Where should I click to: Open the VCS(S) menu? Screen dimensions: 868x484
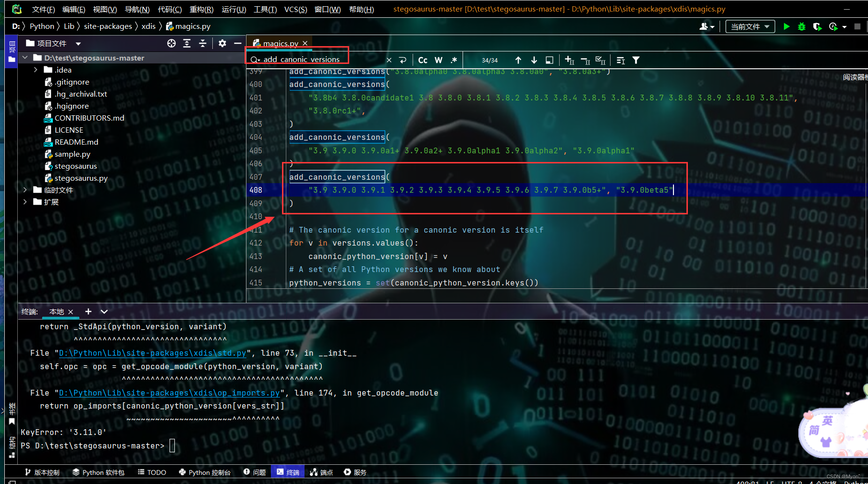coord(296,9)
